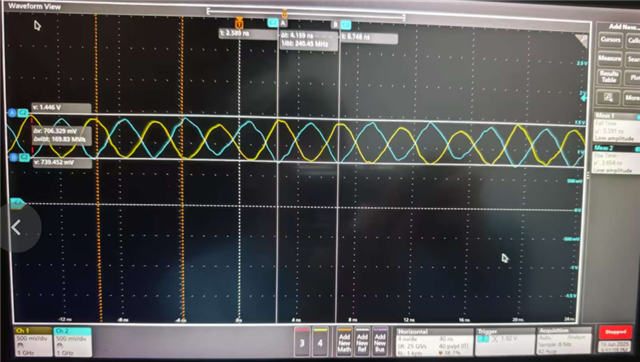This screenshot has height=362, width=640.
Task: Click the cyan trigger level arrow on right edge
Action: pyautogui.click(x=584, y=98)
